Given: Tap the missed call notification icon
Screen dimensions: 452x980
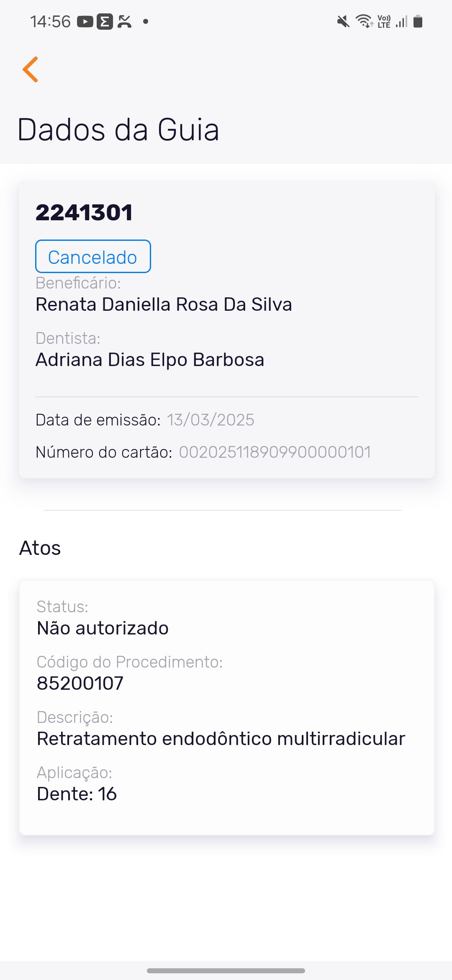Looking at the screenshot, I should pos(124,21).
